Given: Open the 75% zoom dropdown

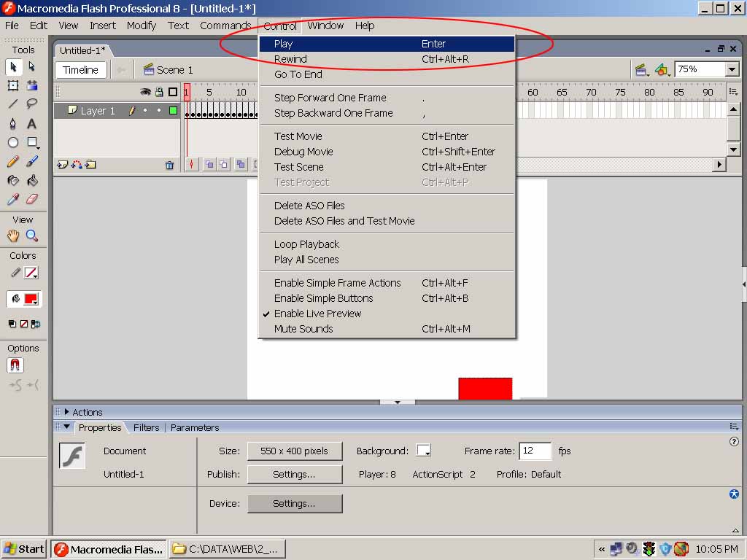Looking at the screenshot, I should click(x=732, y=69).
